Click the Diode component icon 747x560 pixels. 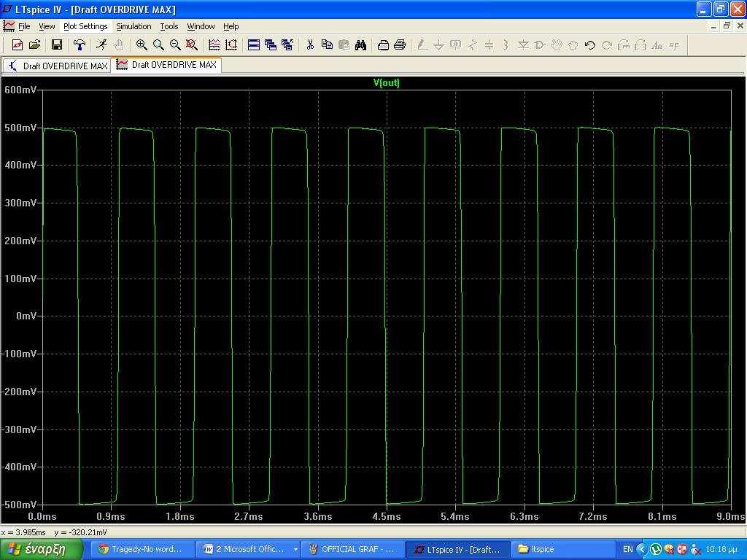[x=523, y=44]
